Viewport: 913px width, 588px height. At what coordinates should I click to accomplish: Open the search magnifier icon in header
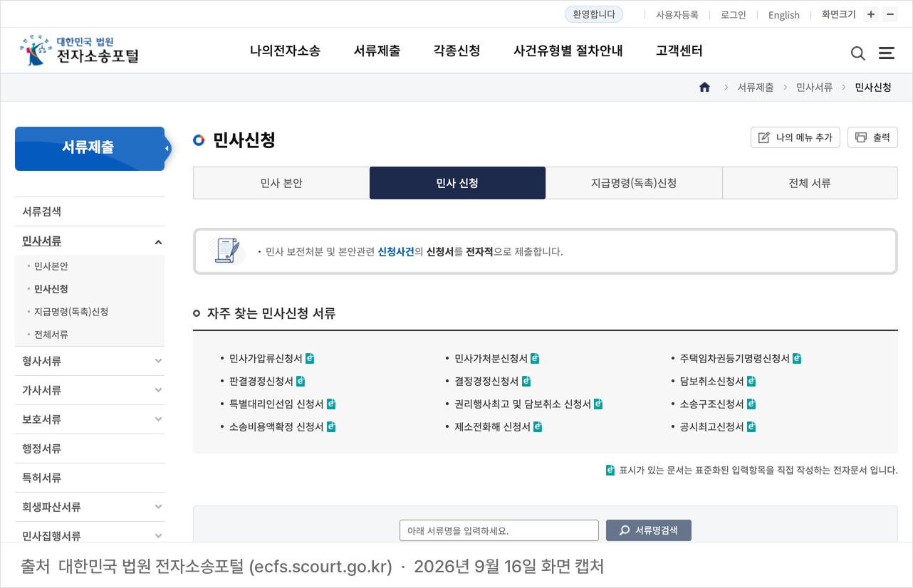coord(858,53)
